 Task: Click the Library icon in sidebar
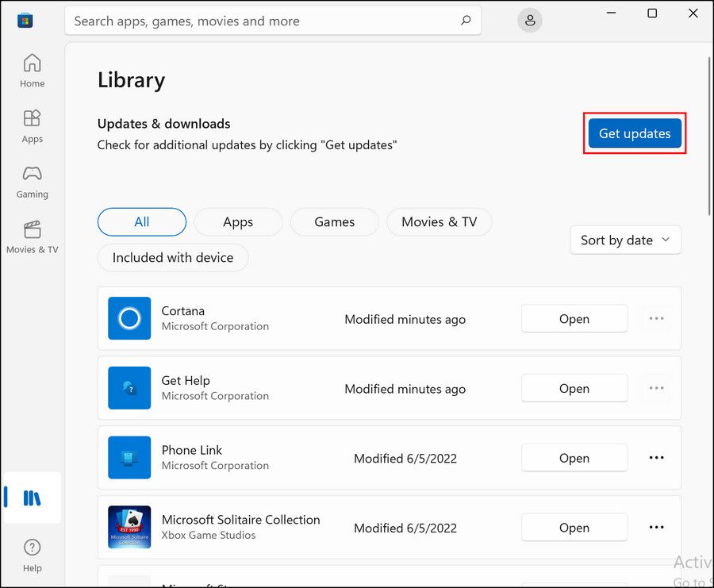tap(32, 498)
